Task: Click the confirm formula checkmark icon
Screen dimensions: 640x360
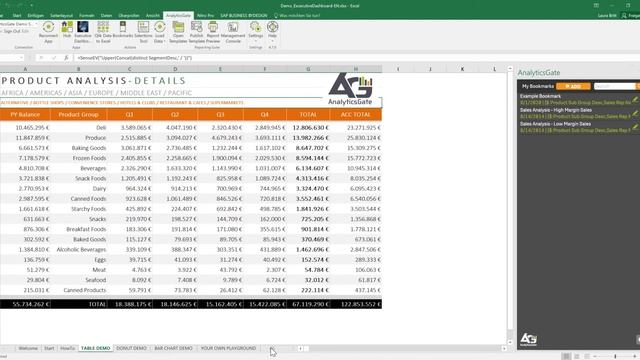Action: (x=53, y=58)
